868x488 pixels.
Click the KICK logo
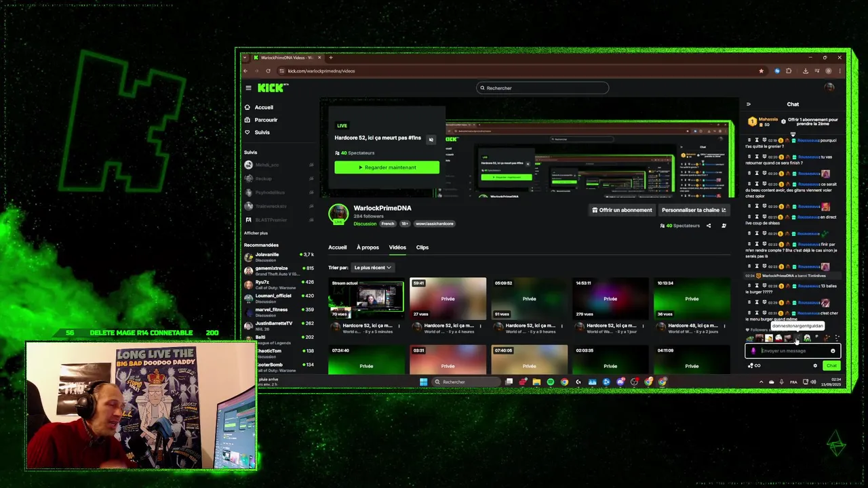click(x=273, y=88)
